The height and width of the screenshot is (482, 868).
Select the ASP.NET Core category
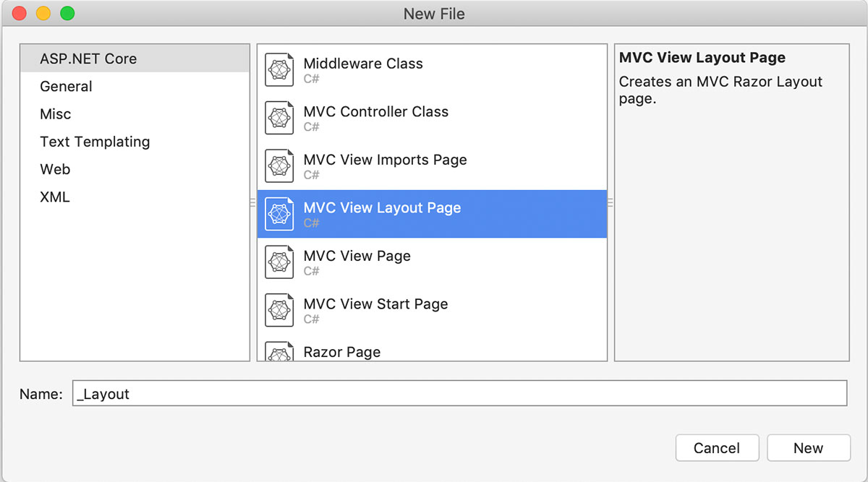click(x=88, y=59)
